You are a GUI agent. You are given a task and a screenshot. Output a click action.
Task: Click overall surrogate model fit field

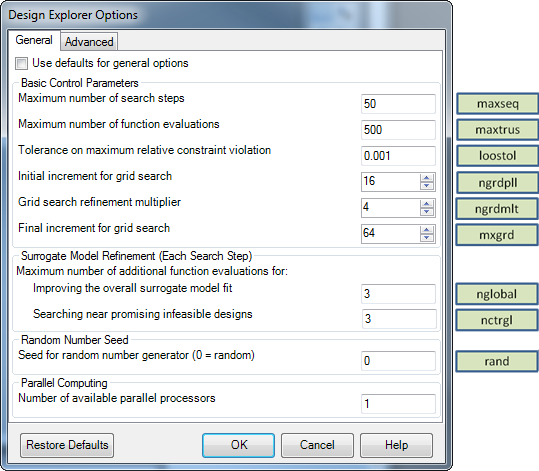pos(398,294)
